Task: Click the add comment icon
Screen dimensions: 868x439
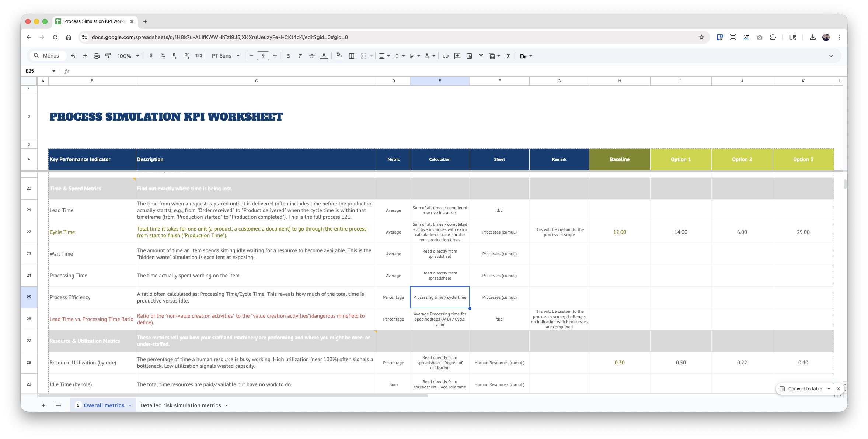Action: [457, 56]
